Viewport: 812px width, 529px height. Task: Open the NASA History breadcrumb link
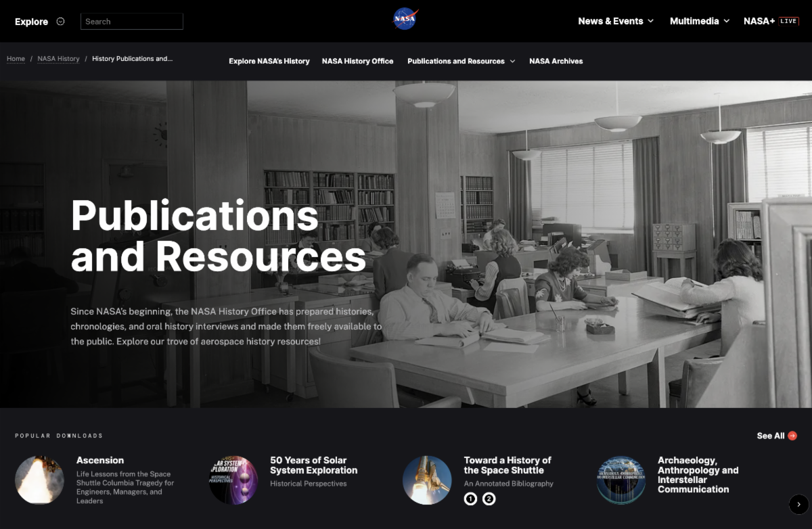click(x=58, y=59)
